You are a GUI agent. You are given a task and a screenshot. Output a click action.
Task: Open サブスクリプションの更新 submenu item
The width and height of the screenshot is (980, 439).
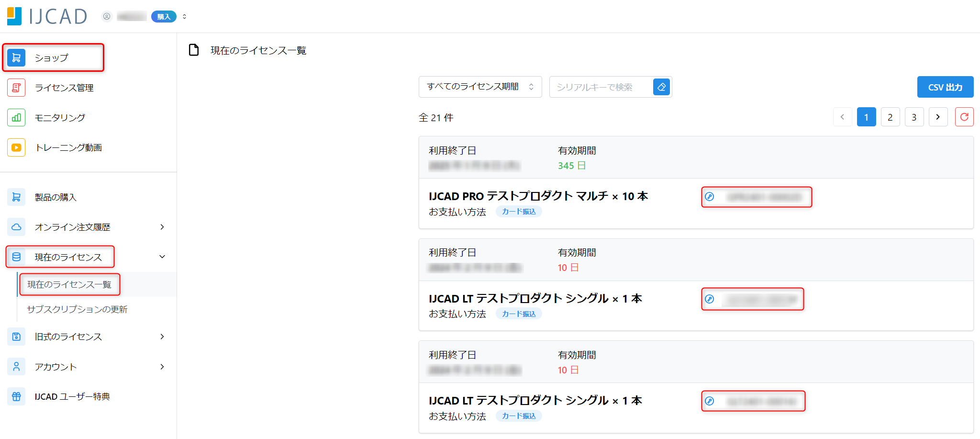pyautogui.click(x=77, y=309)
